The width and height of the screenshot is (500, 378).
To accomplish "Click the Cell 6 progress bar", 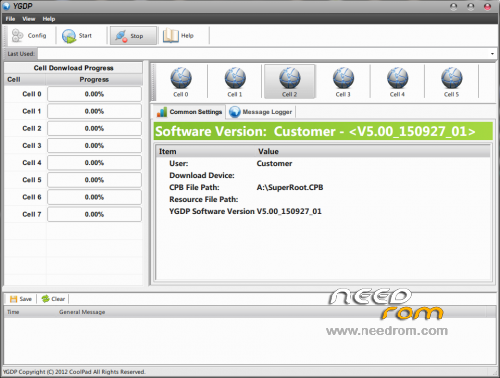I will tap(94, 197).
